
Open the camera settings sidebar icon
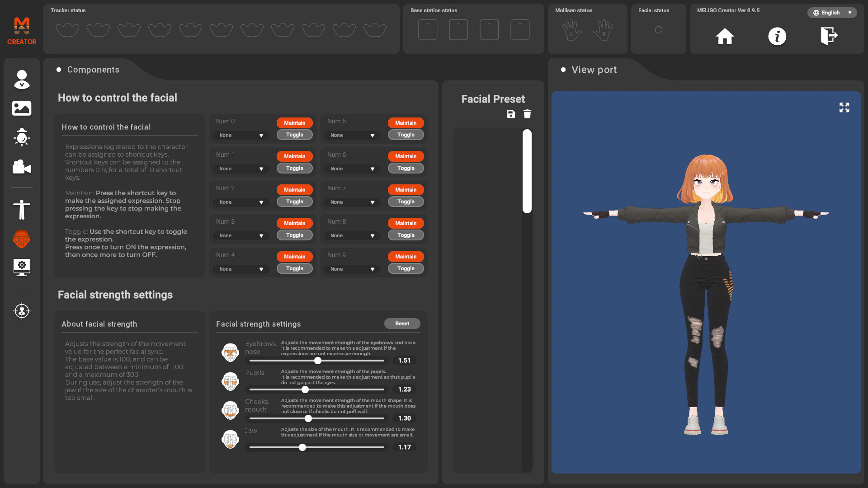(22, 167)
